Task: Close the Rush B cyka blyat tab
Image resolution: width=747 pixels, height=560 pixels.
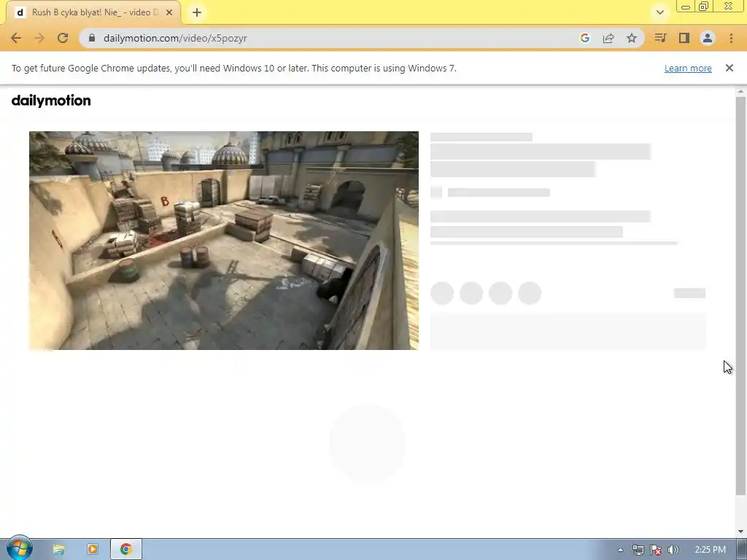Action: pos(169,12)
